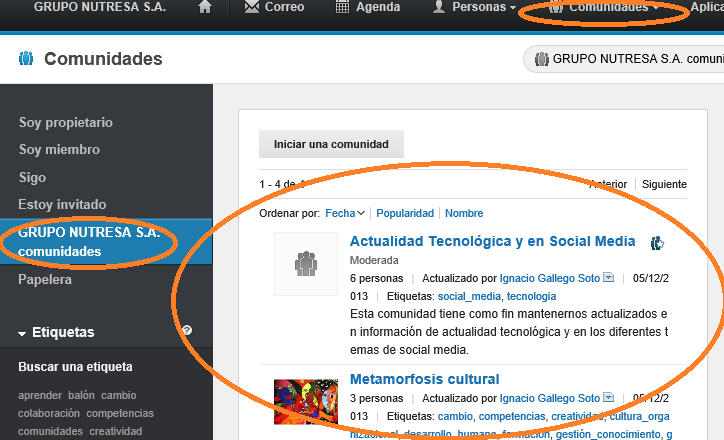This screenshot has height=440, width=724.
Task: Open business card icon in Actualidad entry
Action: tap(609, 277)
